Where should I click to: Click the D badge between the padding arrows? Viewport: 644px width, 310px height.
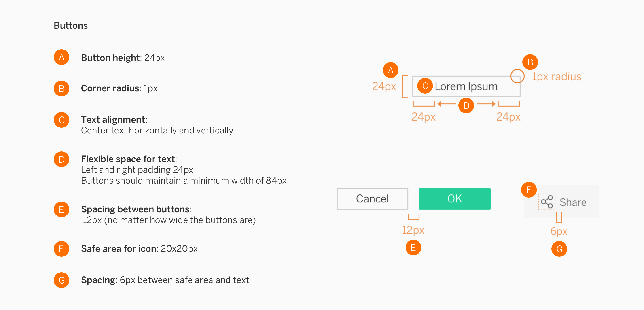click(466, 105)
